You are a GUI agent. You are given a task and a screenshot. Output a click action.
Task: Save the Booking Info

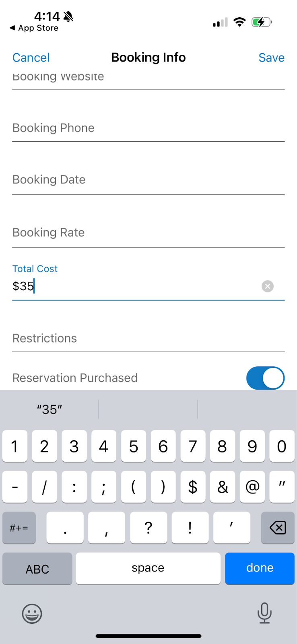pos(271,58)
